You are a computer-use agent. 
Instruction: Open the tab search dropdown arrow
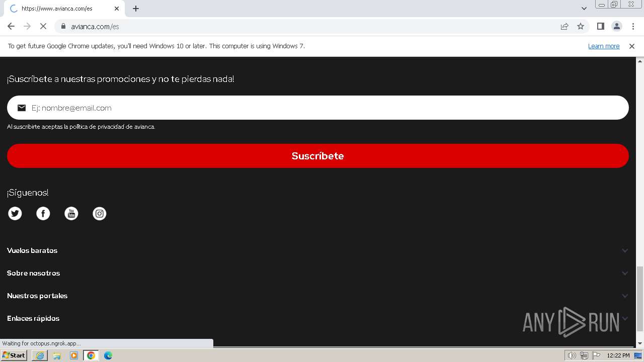[584, 9]
